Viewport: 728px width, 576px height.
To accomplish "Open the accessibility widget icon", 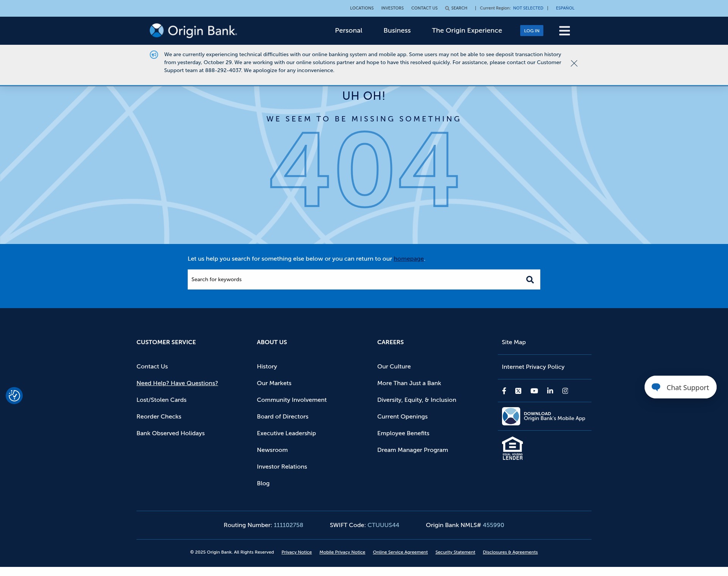I will click(14, 396).
